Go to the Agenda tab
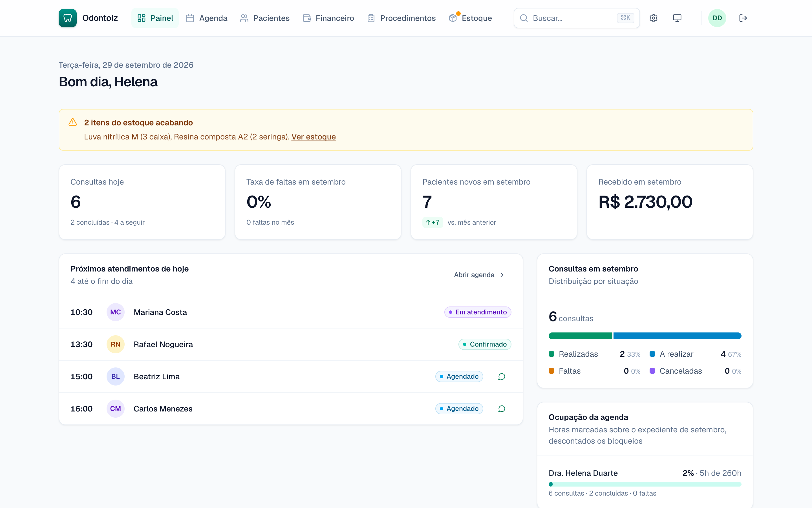This screenshot has height=508, width=812. pyautogui.click(x=207, y=18)
